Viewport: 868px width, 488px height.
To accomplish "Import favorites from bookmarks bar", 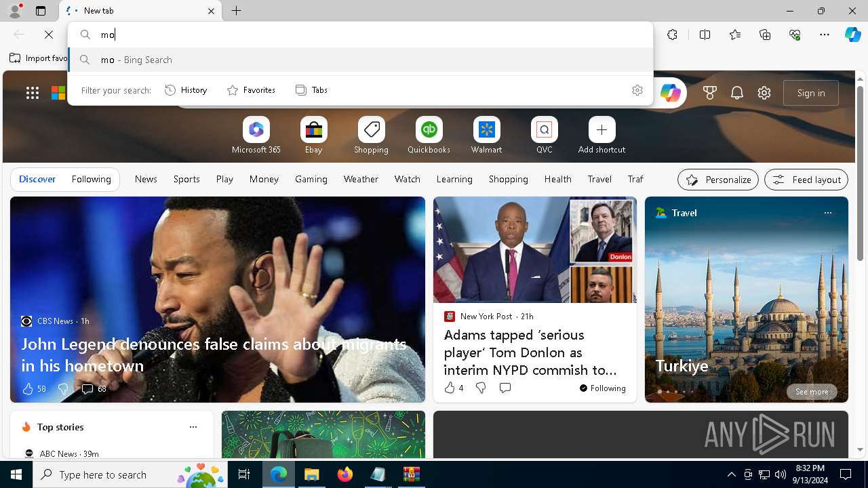I will [x=39, y=58].
